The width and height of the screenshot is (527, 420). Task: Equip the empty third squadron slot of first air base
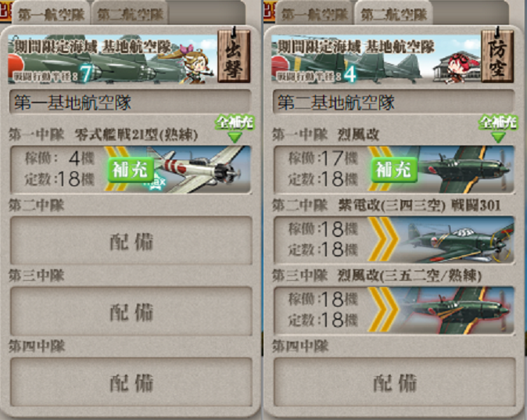click(131, 311)
